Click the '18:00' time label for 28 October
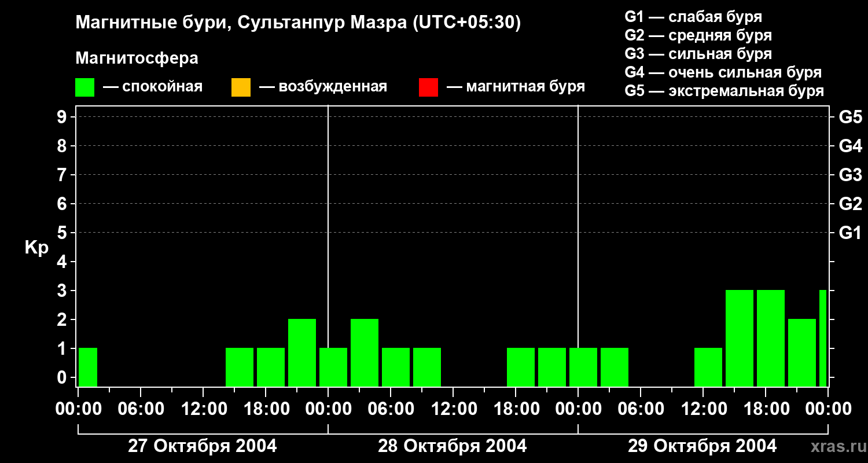The image size is (868, 463). tap(516, 409)
